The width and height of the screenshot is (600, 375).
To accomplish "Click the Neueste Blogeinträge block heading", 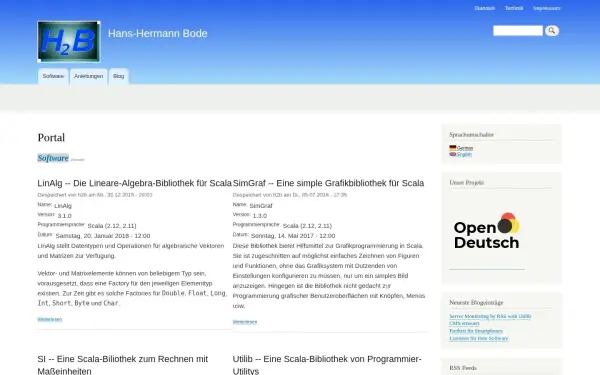I will (476, 303).
